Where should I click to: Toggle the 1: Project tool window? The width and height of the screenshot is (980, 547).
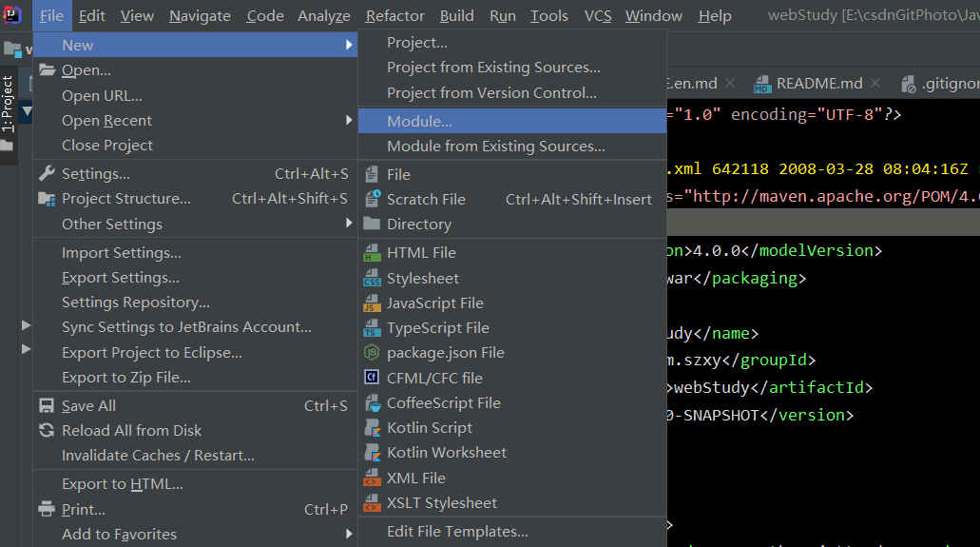(8, 104)
